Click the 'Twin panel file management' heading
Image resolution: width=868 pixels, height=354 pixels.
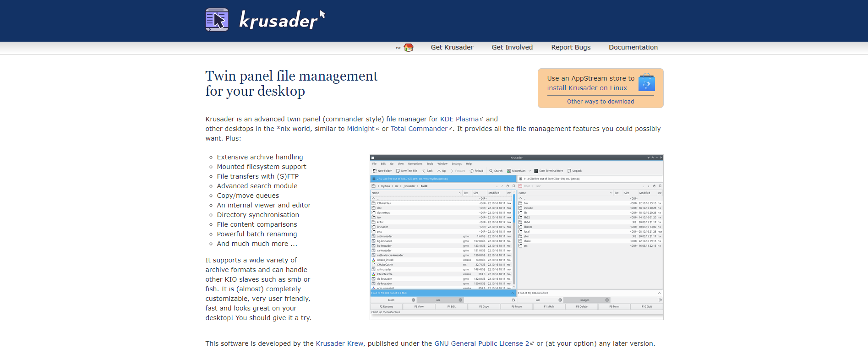[x=292, y=83]
